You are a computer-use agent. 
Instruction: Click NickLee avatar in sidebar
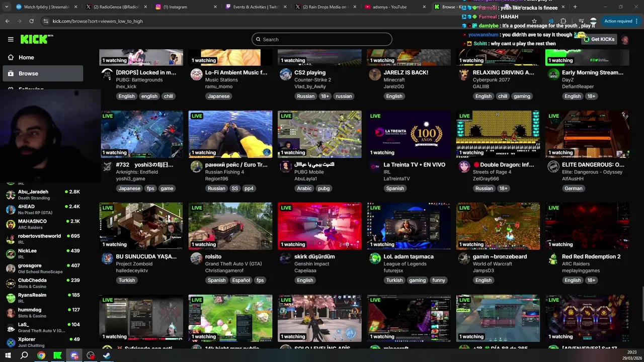11,254
